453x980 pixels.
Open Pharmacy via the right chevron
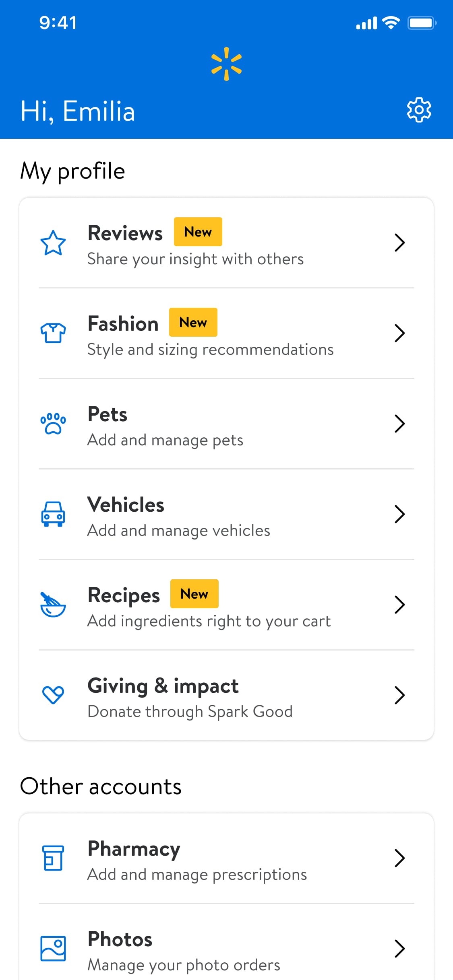point(399,858)
